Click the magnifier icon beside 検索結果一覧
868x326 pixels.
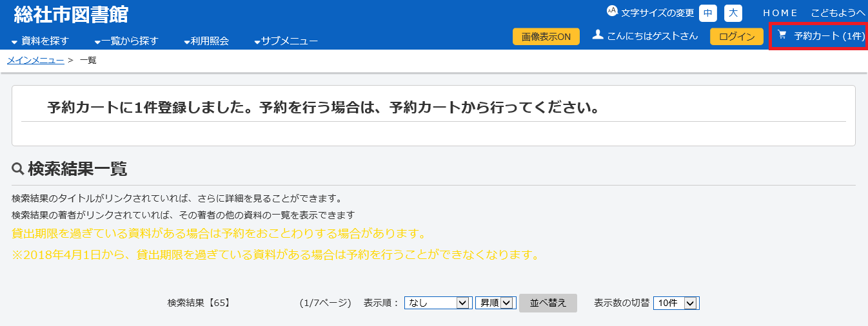18,169
